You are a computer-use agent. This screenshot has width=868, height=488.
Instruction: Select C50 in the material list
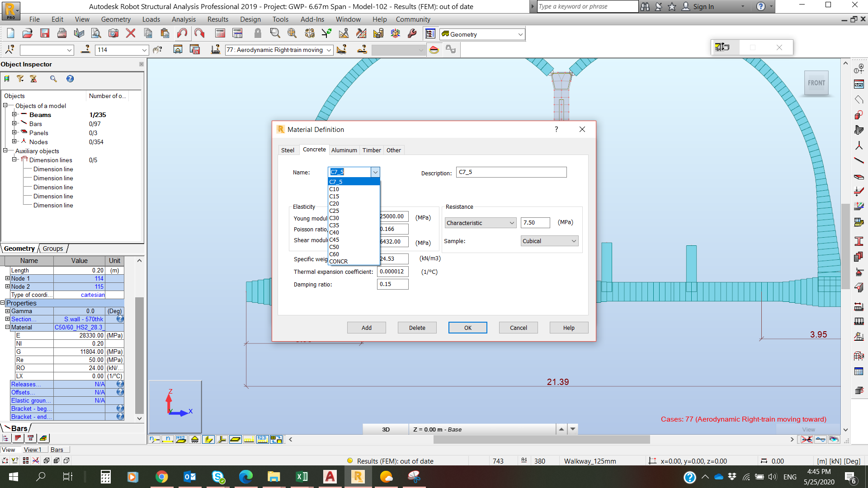pos(354,247)
